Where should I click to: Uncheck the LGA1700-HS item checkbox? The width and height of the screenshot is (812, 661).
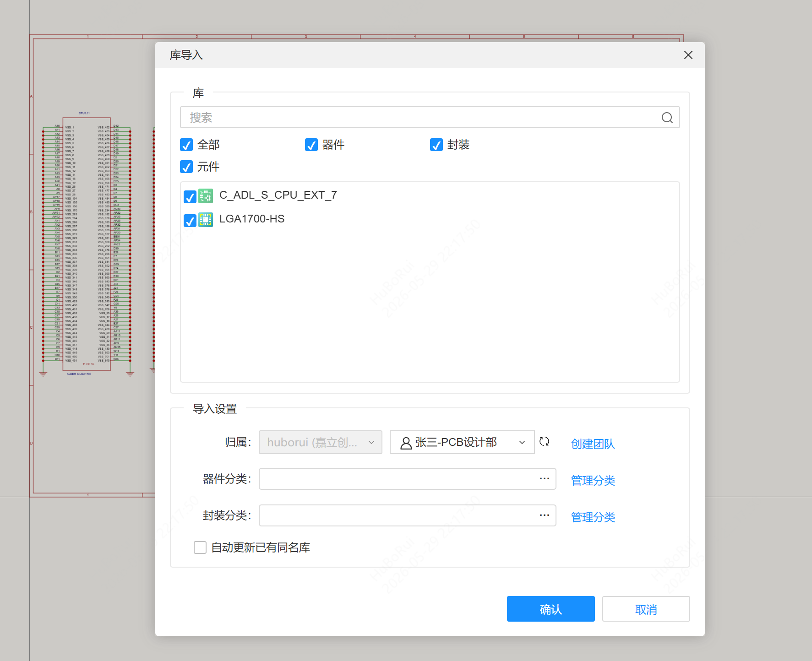click(190, 221)
